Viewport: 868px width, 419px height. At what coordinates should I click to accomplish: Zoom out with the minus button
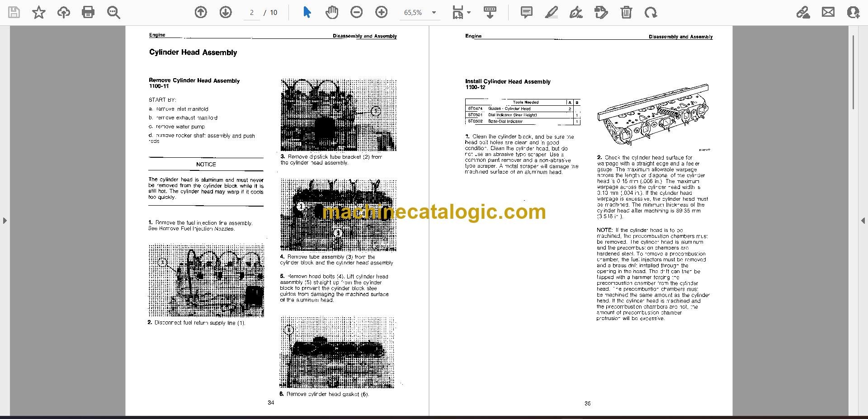click(357, 12)
